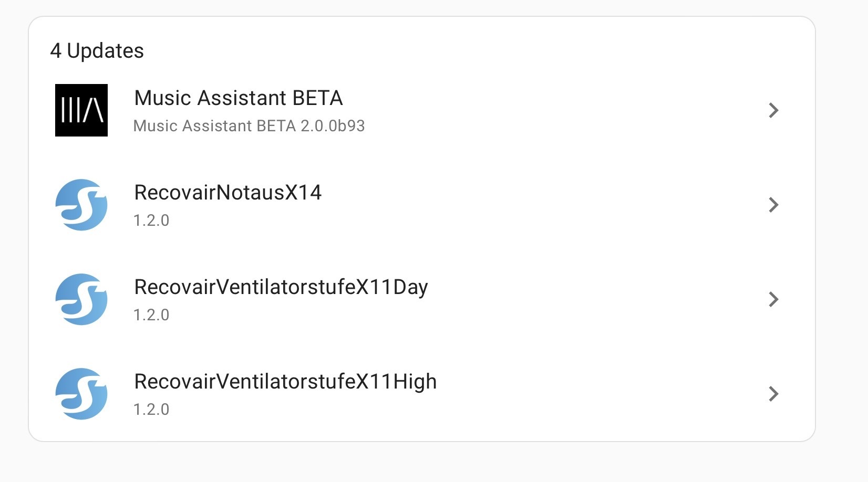
Task: Click version 1.2.0 under RecovairNotausX14
Action: (151, 221)
